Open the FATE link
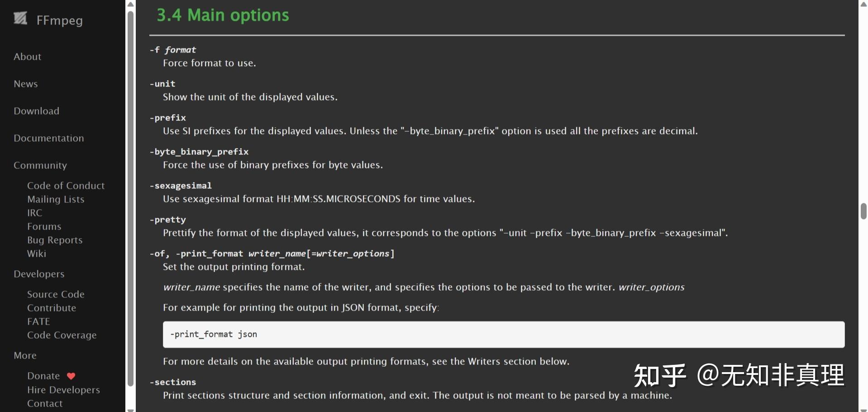868x412 pixels. 38,321
